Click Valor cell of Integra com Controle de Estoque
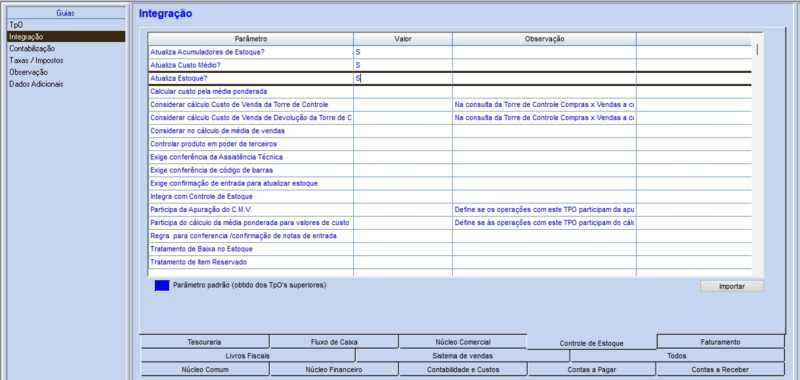800x380 pixels. click(403, 196)
